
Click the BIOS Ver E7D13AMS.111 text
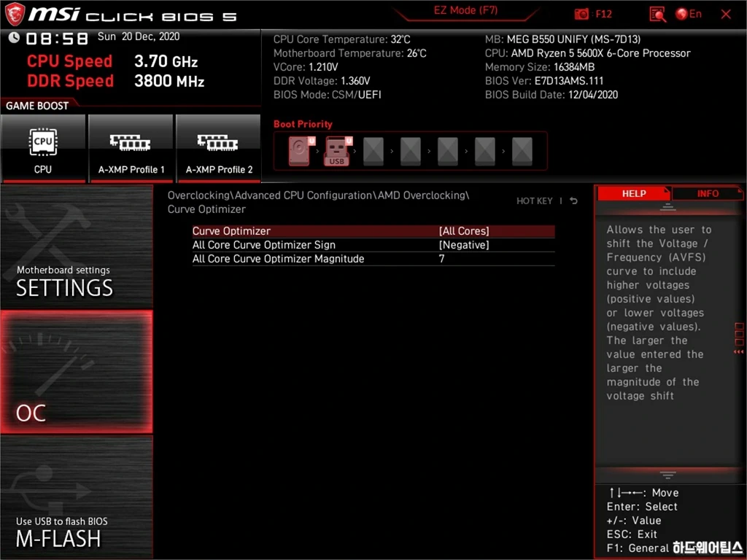(x=544, y=81)
